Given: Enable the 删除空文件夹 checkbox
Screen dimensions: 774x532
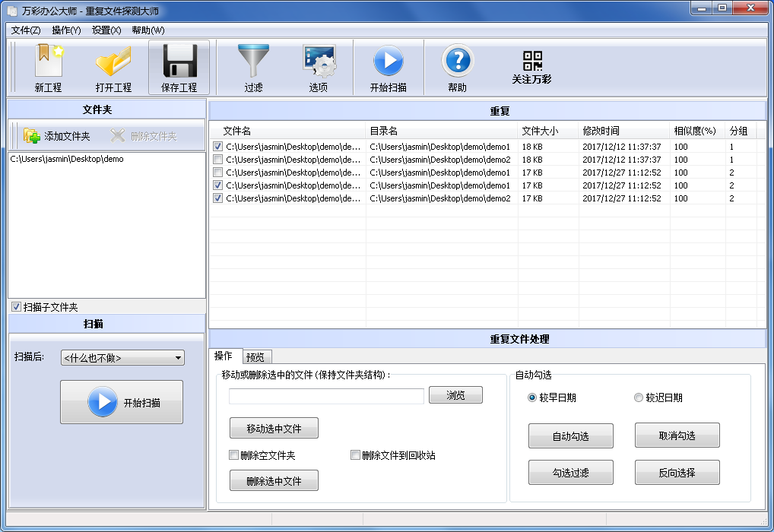Looking at the screenshot, I should click(x=234, y=455).
